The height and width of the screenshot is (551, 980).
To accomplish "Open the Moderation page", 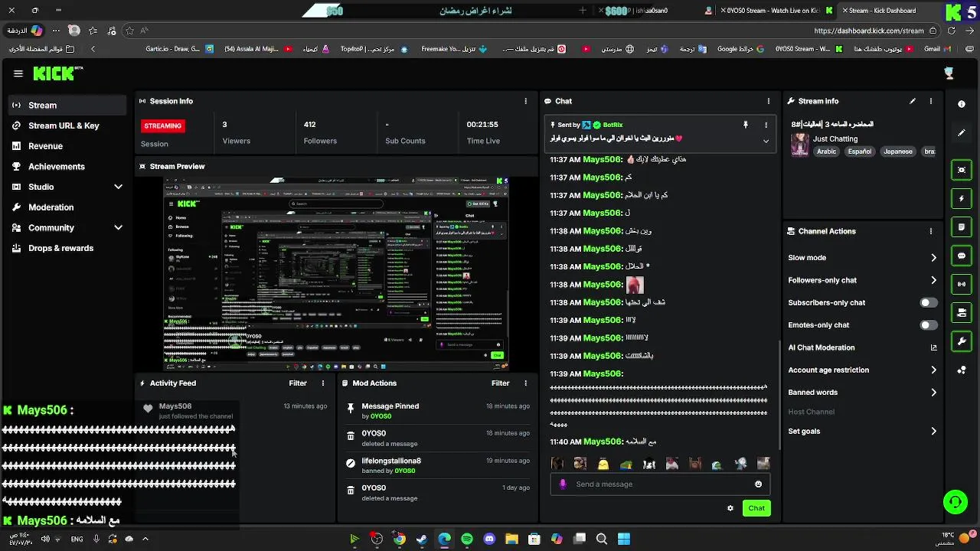I will (67, 207).
